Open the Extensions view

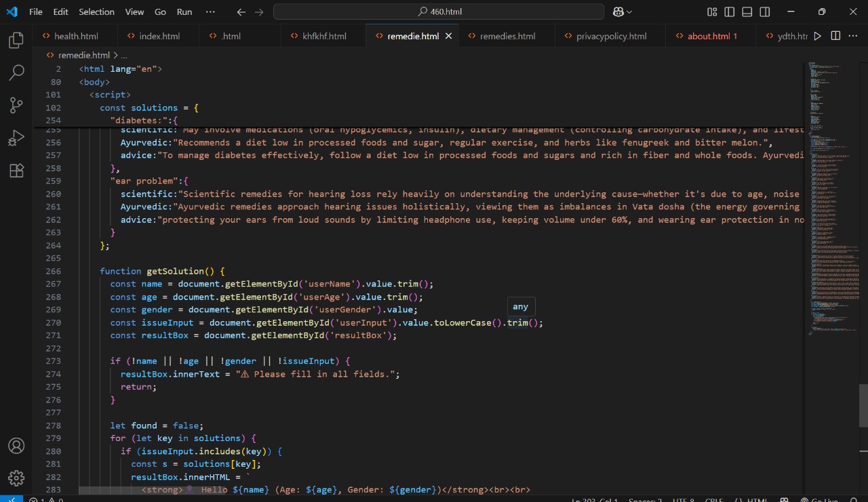click(16, 171)
